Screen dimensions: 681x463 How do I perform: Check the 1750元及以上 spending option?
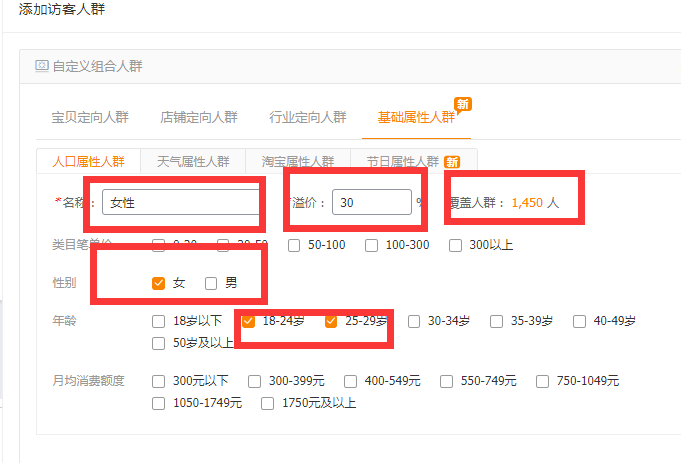tap(267, 403)
